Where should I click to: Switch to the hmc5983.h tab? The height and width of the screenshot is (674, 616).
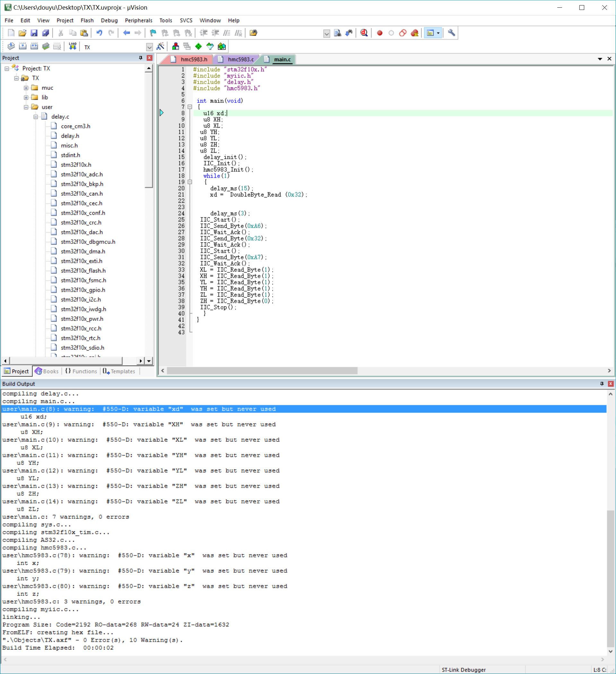point(190,59)
